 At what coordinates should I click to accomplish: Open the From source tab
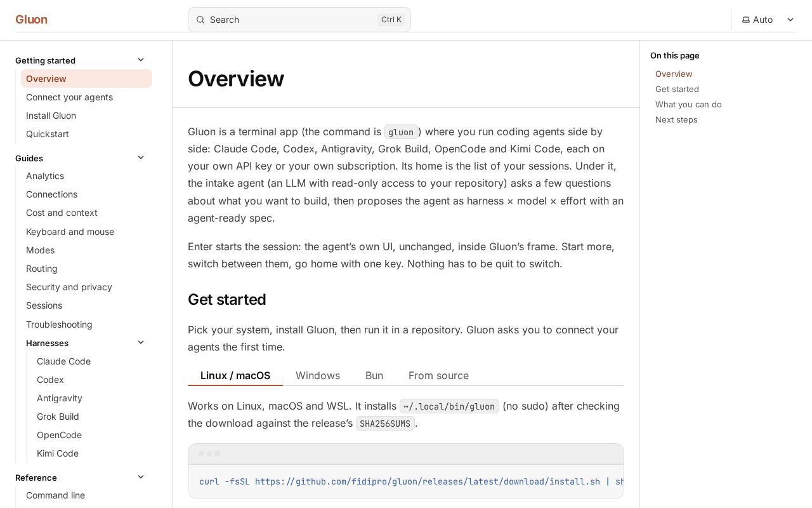(438, 375)
